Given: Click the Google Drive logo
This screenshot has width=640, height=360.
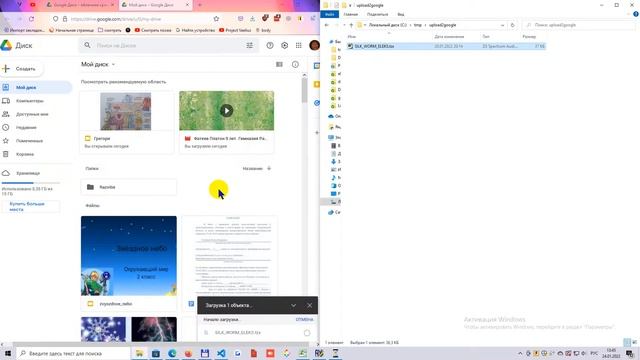Looking at the screenshot, I should click(6, 45).
